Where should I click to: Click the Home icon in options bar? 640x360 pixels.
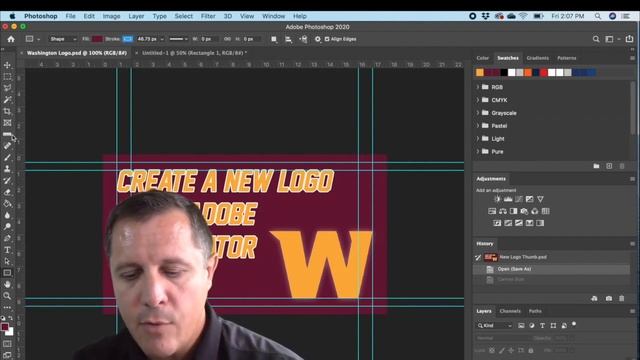pos(11,39)
